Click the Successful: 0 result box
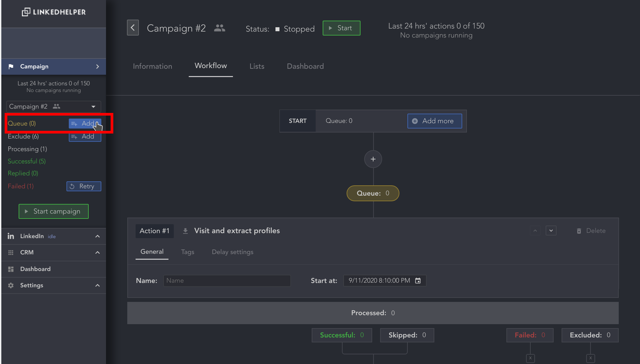640x364 pixels. [x=342, y=335]
